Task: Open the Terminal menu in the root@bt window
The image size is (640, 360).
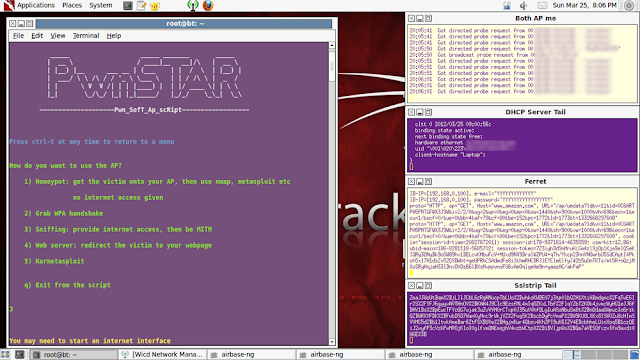Action: tap(86, 36)
